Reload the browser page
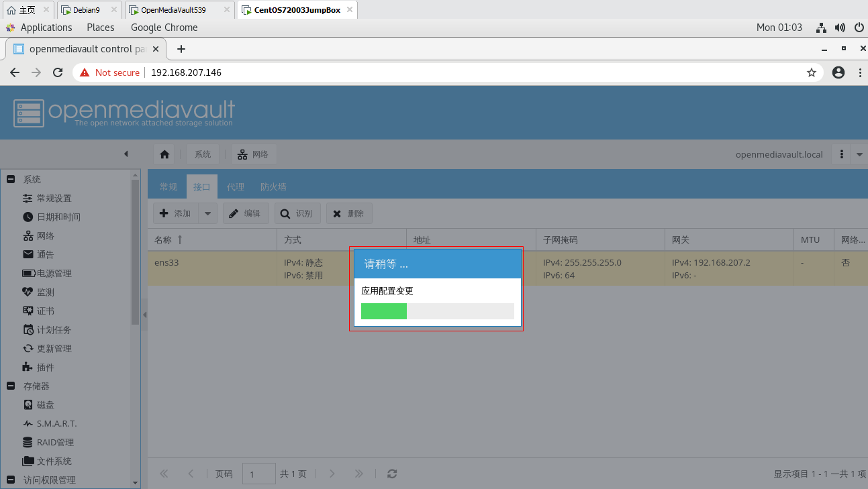The width and height of the screenshot is (868, 489). tap(58, 72)
